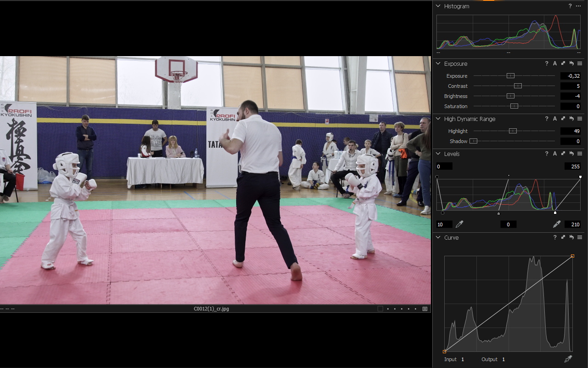This screenshot has height=368, width=588.
Task: Collapse the Exposure panel
Action: click(438, 63)
